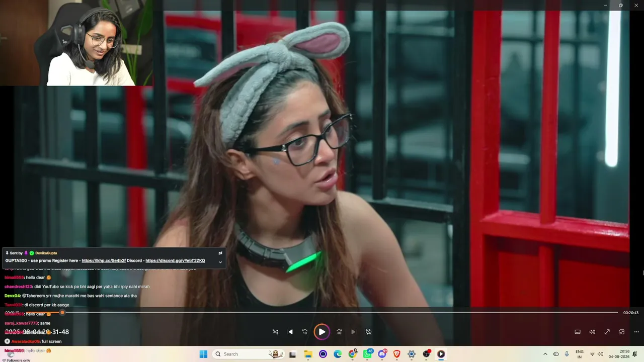Open the OneDrive cloud tray icon
Image resolution: width=644 pixels, height=362 pixels.
pos(556,354)
